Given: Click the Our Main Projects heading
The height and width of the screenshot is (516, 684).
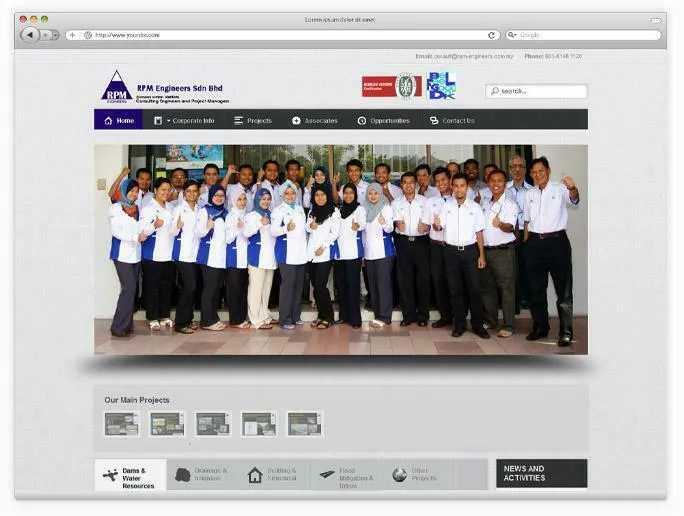Looking at the screenshot, I should 137,400.
